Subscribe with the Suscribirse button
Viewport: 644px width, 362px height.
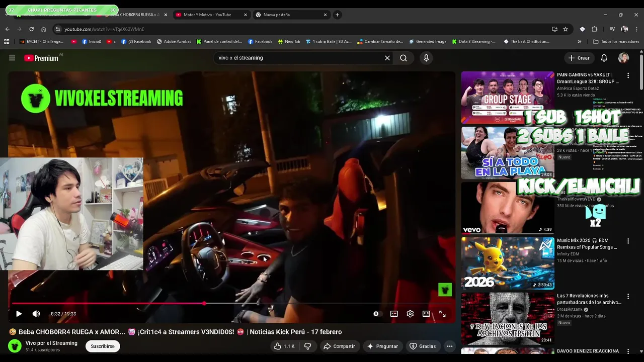coord(103,346)
